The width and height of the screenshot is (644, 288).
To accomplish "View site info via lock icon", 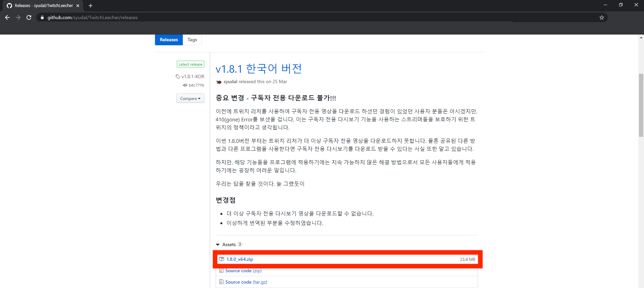I will click(x=42, y=17).
